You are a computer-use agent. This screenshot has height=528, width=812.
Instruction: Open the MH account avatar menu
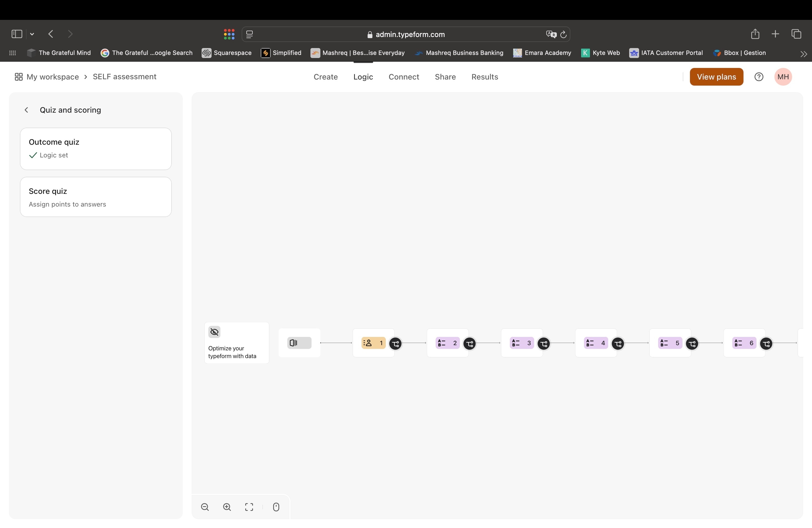[x=783, y=77]
